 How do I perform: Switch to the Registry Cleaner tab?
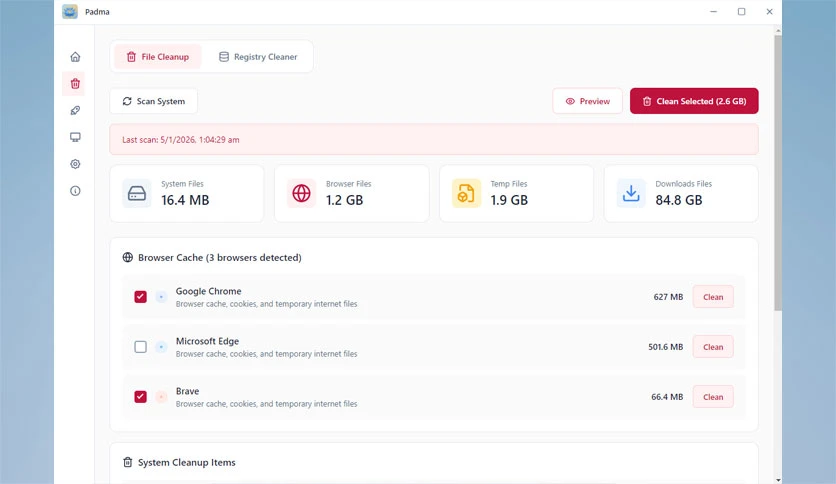[x=258, y=57]
